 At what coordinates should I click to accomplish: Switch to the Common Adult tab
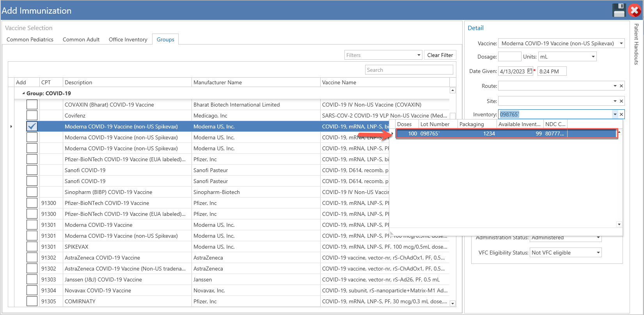point(81,39)
